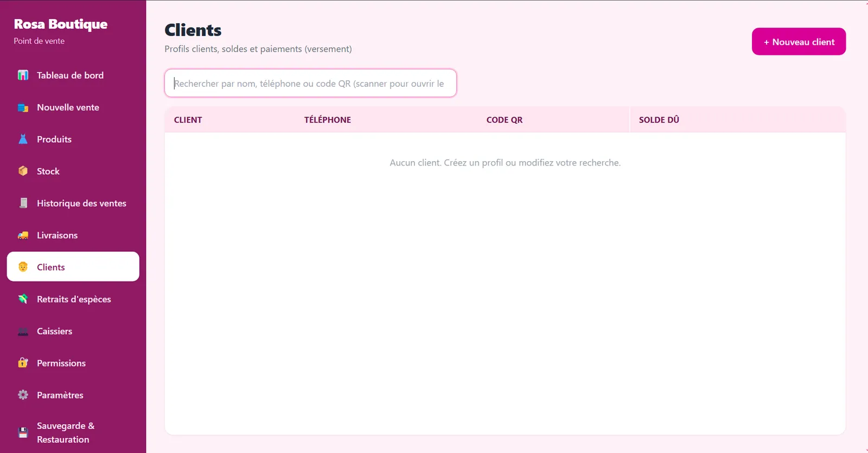Click the Clients page heading
Image resolution: width=868 pixels, height=453 pixels.
coord(193,30)
